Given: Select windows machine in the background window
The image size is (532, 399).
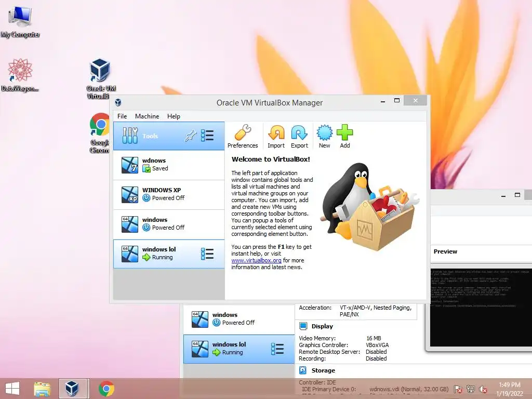Looking at the screenshot, I should click(239, 319).
